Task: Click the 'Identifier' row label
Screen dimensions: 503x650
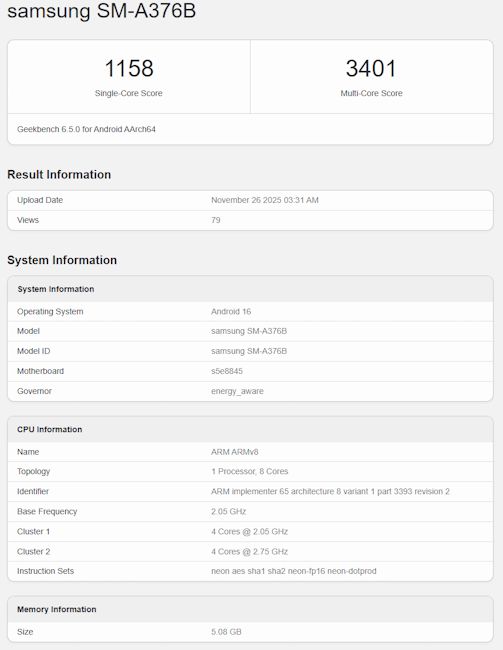Action: tap(33, 491)
